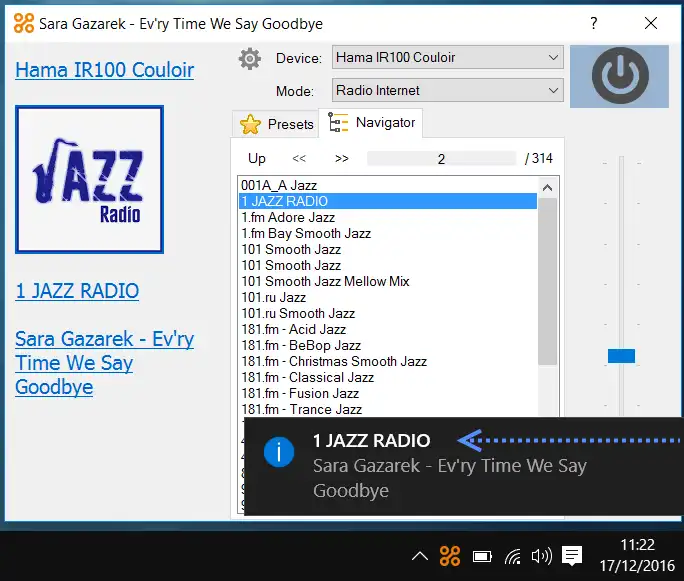Image resolution: width=684 pixels, height=581 pixels.
Task: Open settings via the gear icon
Action: [250, 59]
